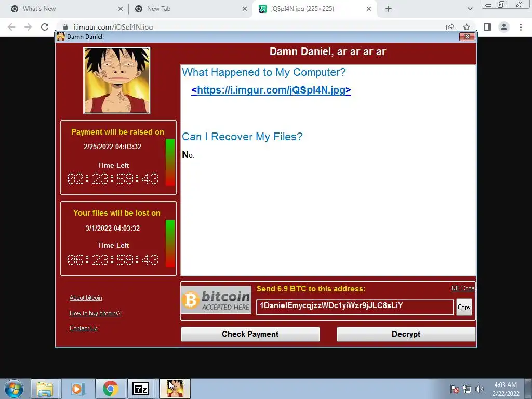The image size is (532, 399).
Task: Click the "What Happened to My Computer?" heading
Action: [263, 72]
